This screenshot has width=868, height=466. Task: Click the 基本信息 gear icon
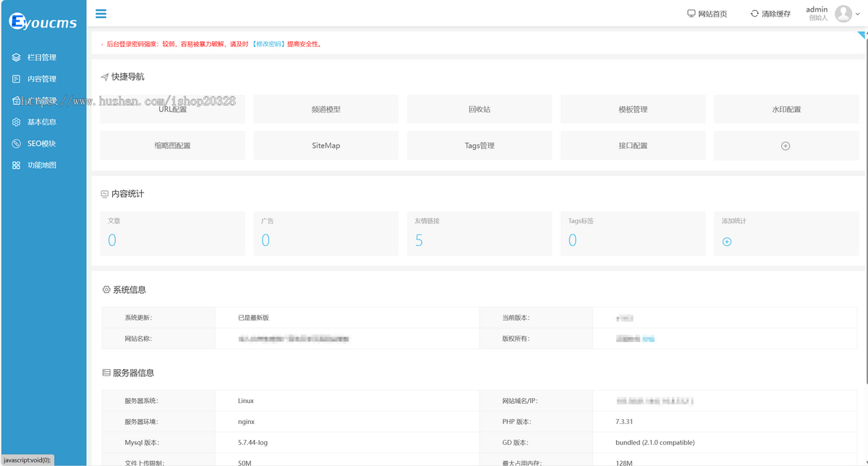pyautogui.click(x=16, y=122)
